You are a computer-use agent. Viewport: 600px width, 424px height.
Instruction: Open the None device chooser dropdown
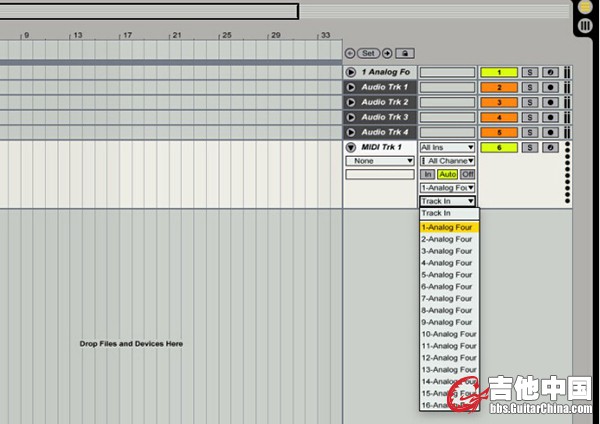380,161
